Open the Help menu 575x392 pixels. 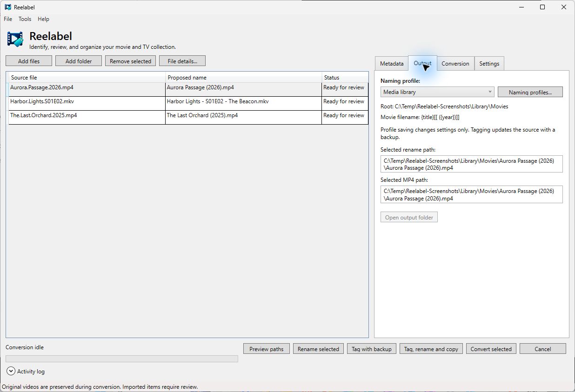tap(43, 19)
